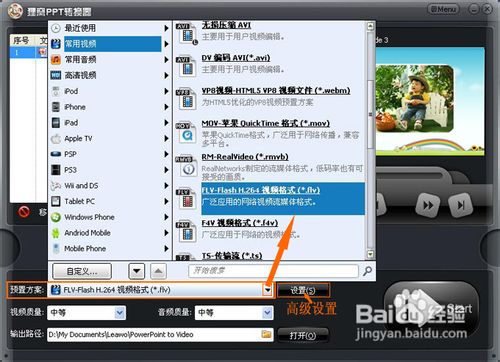Select DV 编码 AVI(*.avi) format
This screenshot has width=500, height=362.
[236, 58]
